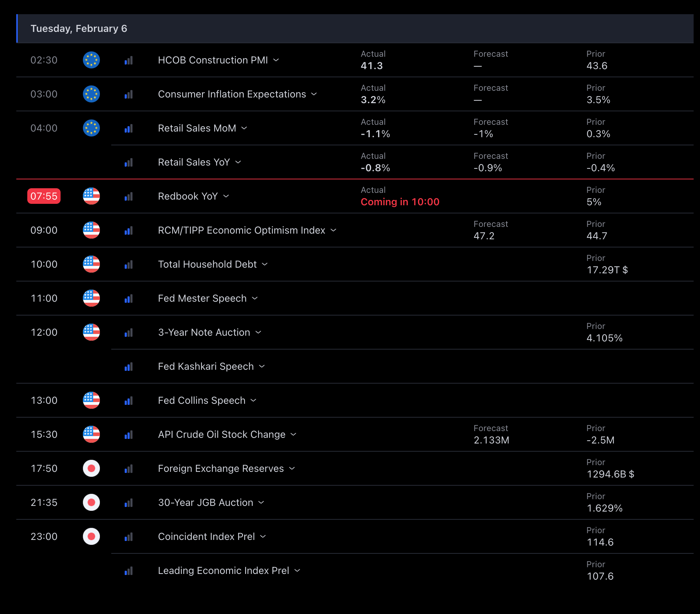Click the Japan flag next to 30-Year JGB Auction
The height and width of the screenshot is (614, 700).
tap(91, 502)
